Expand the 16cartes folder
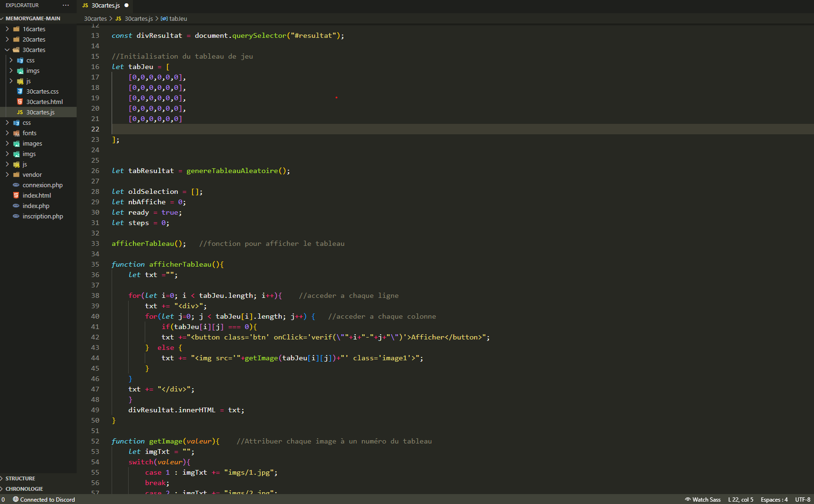Image resolution: width=814 pixels, height=504 pixels. 7,29
